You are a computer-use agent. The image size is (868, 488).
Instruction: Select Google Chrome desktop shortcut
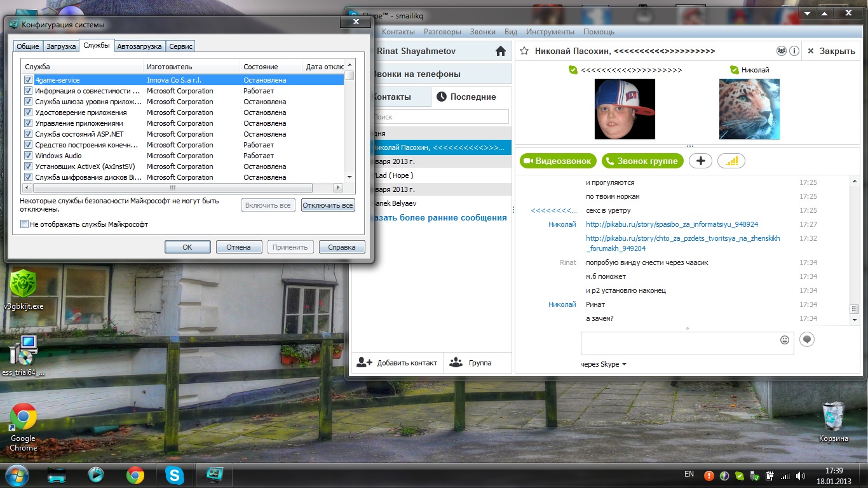(24, 428)
